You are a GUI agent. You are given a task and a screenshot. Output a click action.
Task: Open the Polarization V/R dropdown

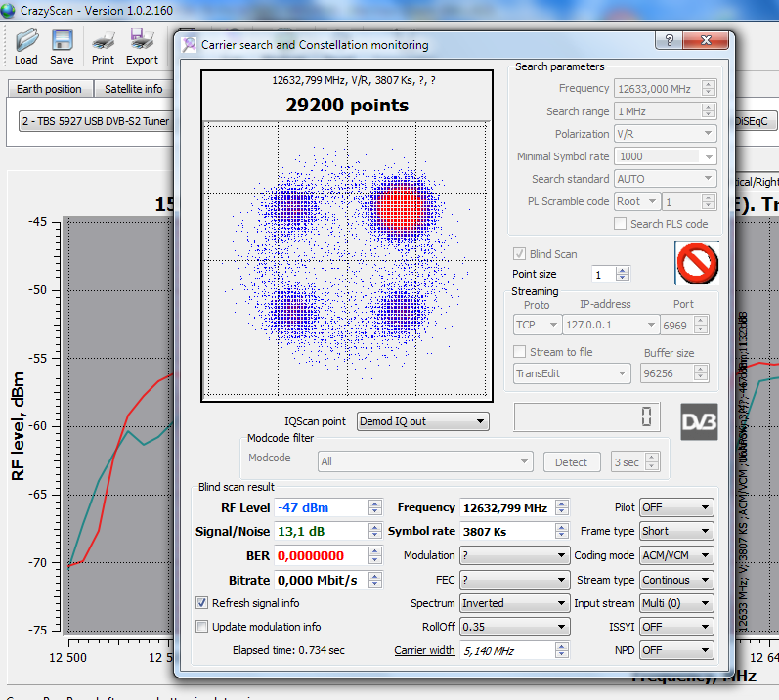666,134
